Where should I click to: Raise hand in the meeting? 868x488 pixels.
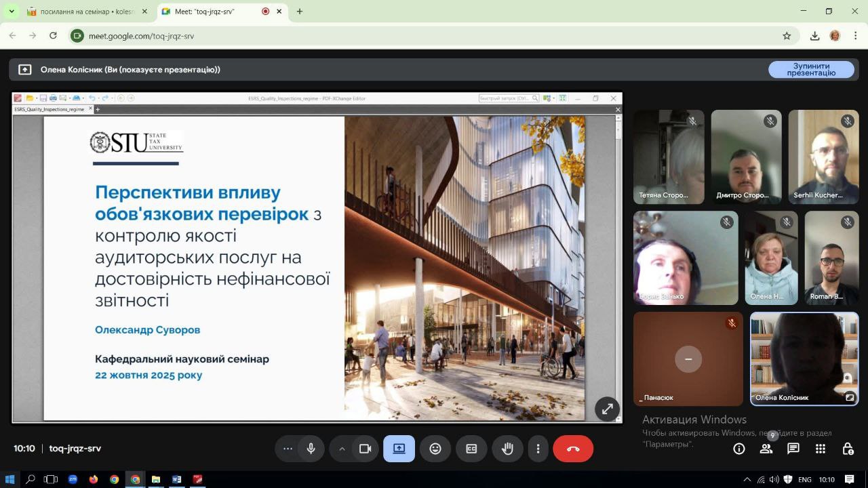[x=507, y=449]
